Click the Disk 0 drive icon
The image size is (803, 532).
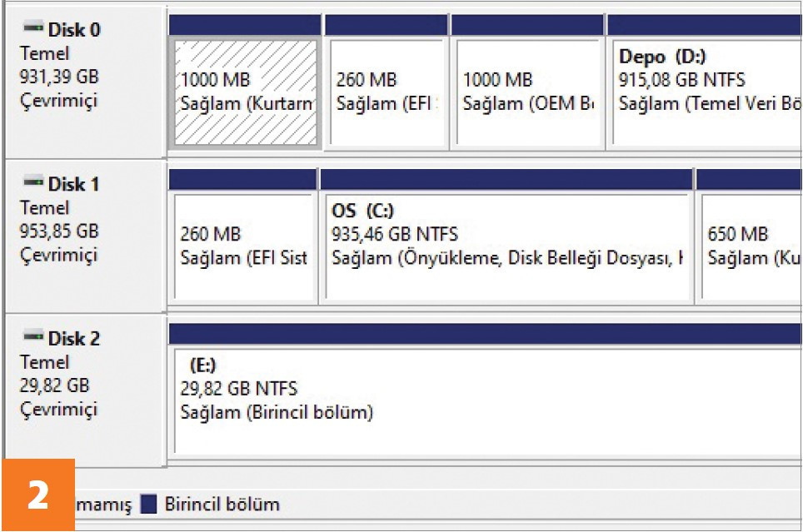33,27
